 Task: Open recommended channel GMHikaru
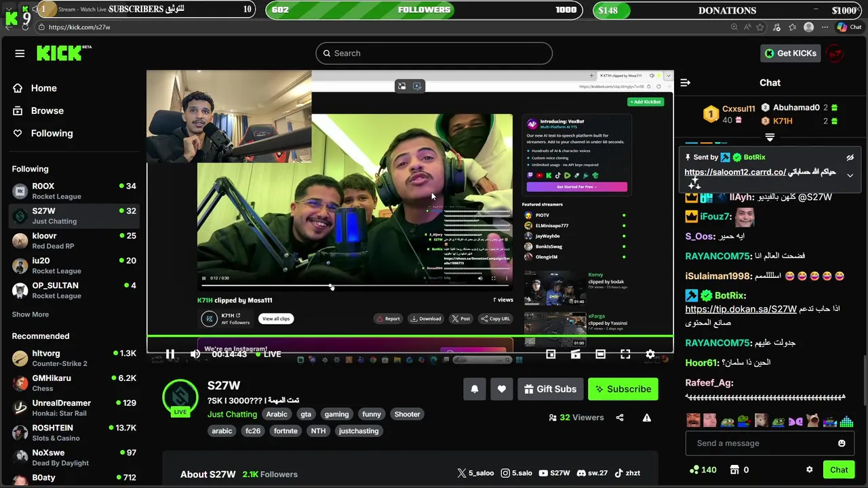(x=73, y=383)
